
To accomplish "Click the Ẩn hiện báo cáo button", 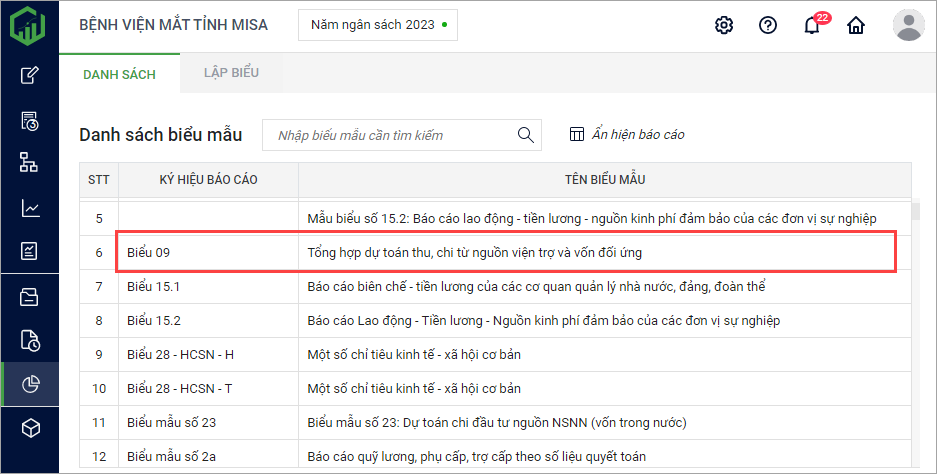I will [627, 135].
